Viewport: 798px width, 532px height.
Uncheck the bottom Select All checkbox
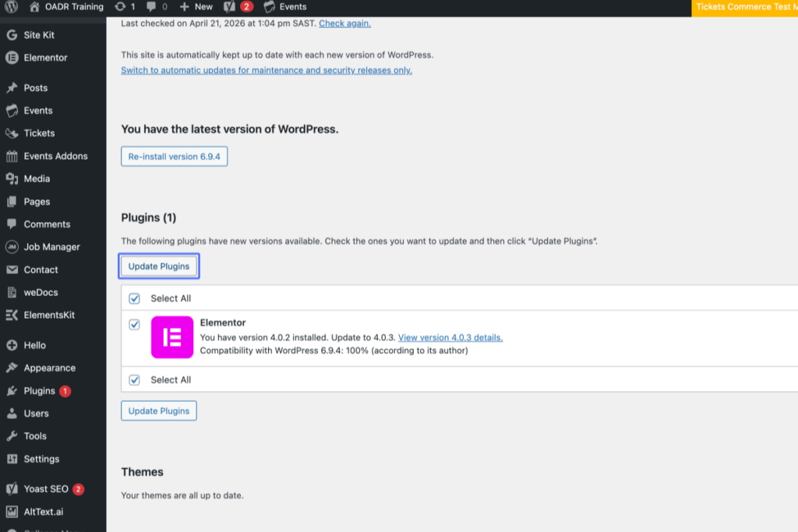pyautogui.click(x=134, y=380)
